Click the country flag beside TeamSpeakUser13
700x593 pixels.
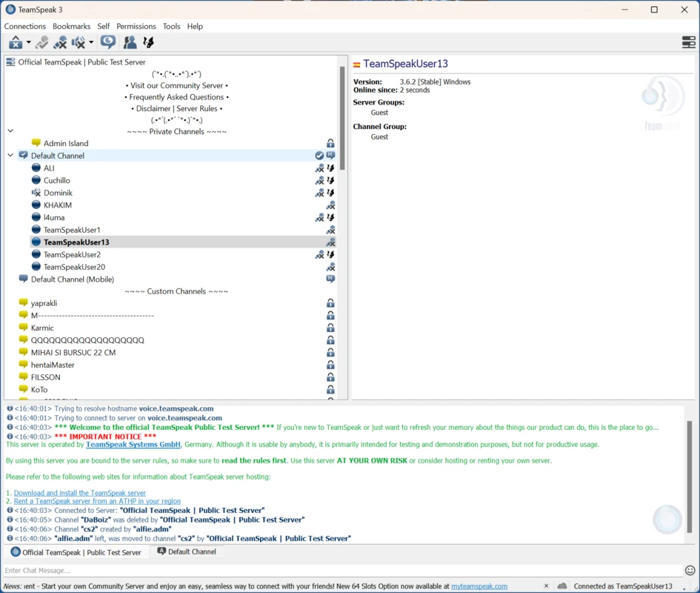coord(356,64)
